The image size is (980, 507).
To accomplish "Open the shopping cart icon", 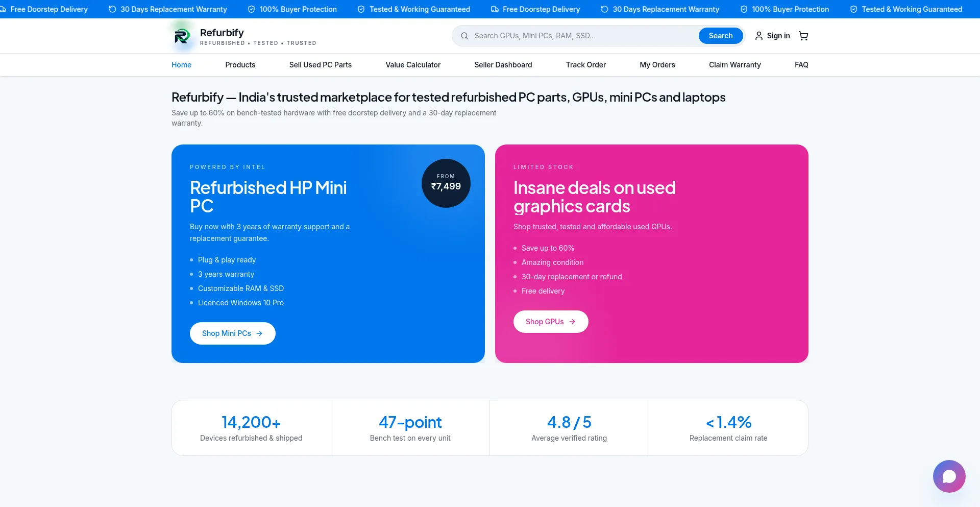I will tap(803, 36).
